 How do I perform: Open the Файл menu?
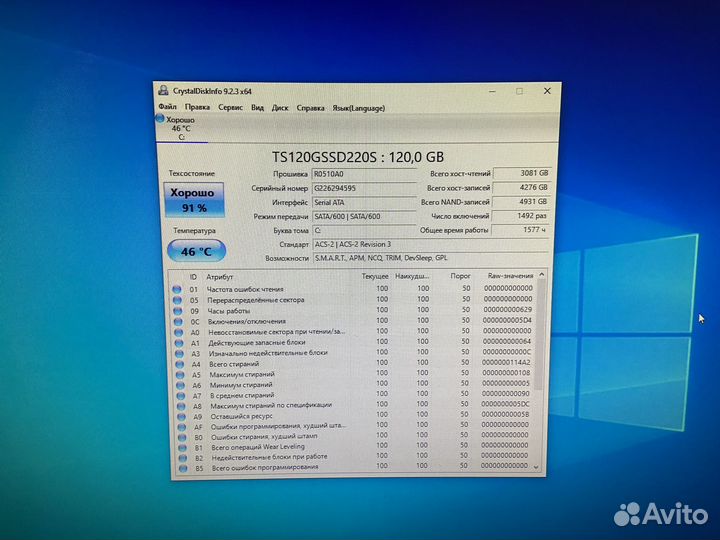coord(168,107)
